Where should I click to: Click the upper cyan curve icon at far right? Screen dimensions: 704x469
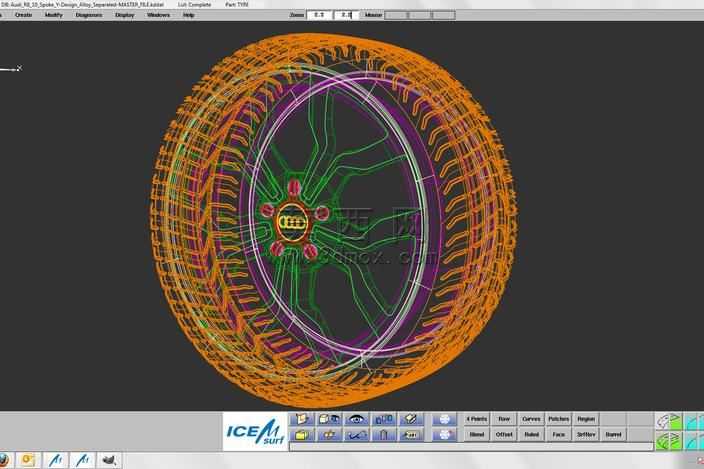point(694,422)
